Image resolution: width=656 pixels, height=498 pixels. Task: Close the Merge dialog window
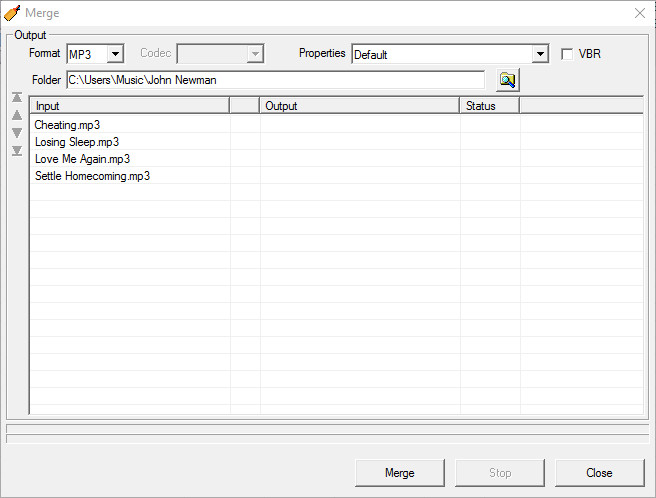[640, 13]
